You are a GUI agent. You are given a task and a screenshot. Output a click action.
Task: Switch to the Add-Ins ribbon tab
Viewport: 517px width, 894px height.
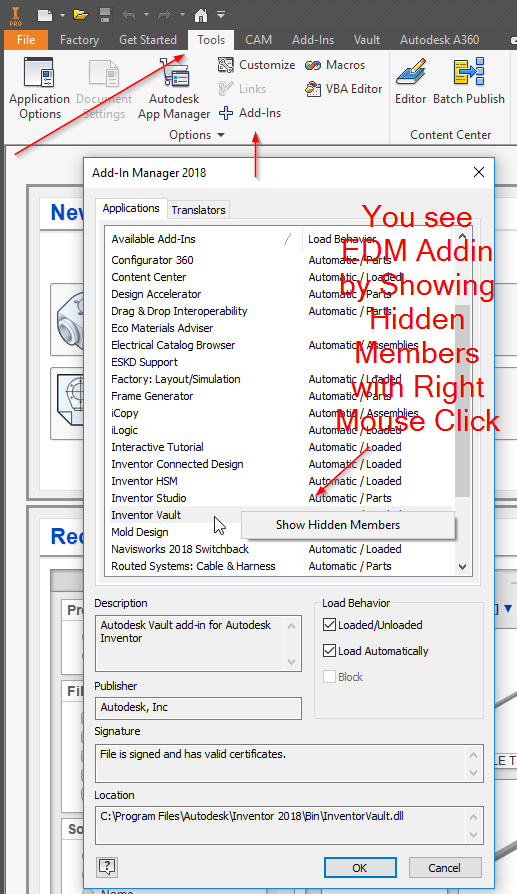click(x=313, y=40)
